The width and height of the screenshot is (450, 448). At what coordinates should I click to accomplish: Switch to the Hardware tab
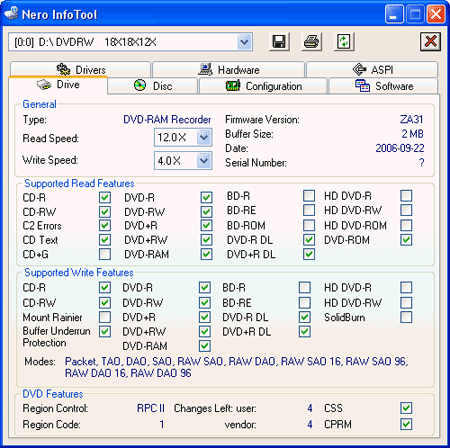click(228, 70)
